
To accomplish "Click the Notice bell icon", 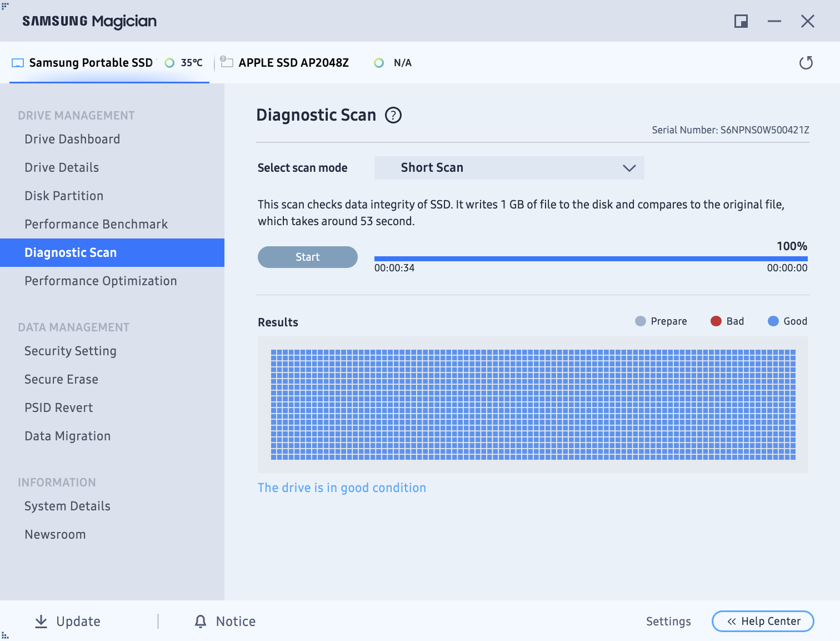I will coord(201,622).
